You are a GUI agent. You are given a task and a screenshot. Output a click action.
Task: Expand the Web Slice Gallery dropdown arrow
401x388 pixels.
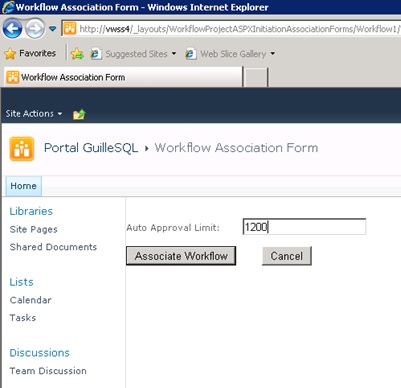273,53
